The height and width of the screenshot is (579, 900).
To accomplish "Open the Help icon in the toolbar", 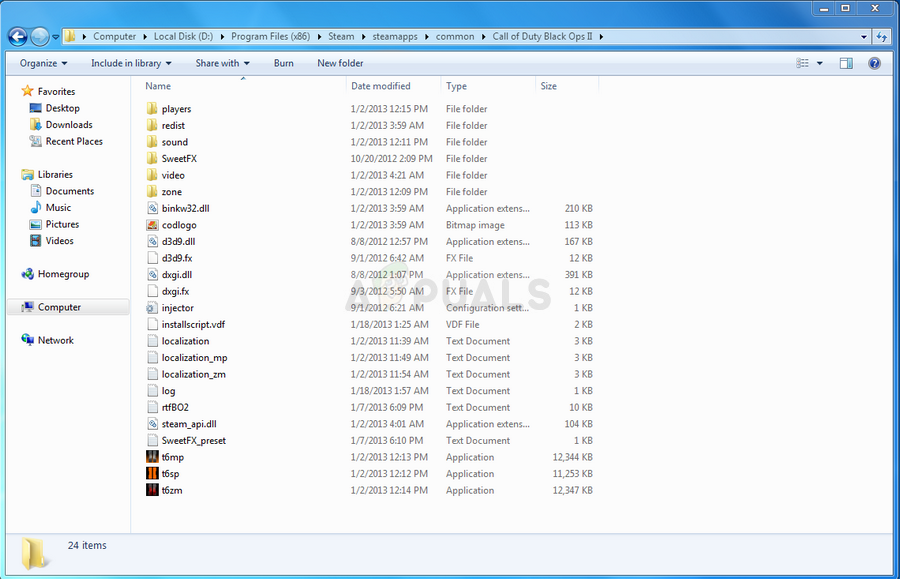I will (x=874, y=63).
